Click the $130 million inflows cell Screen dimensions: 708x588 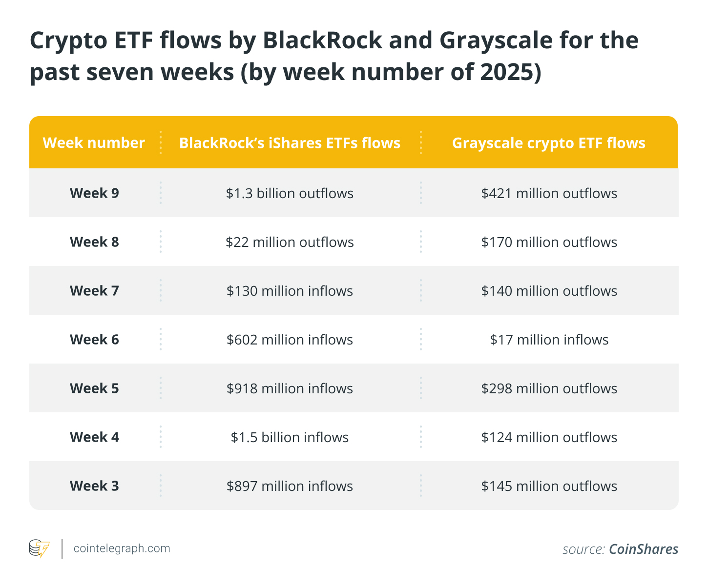pos(290,291)
